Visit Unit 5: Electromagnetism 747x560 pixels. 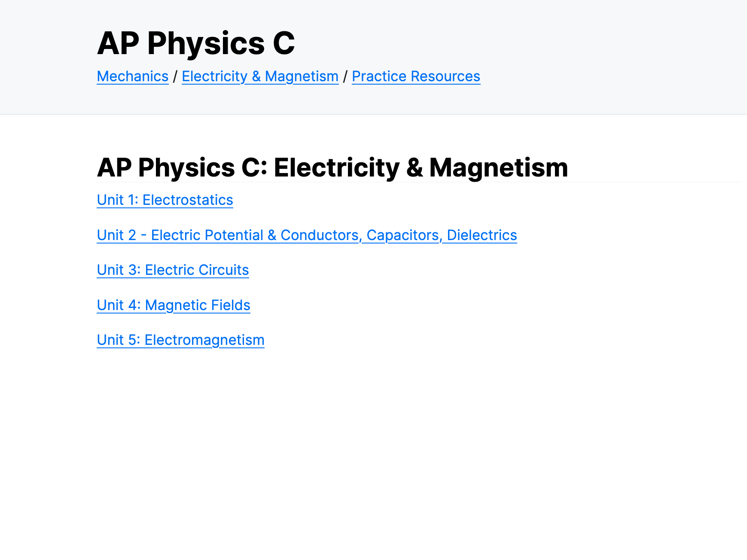pyautogui.click(x=180, y=340)
